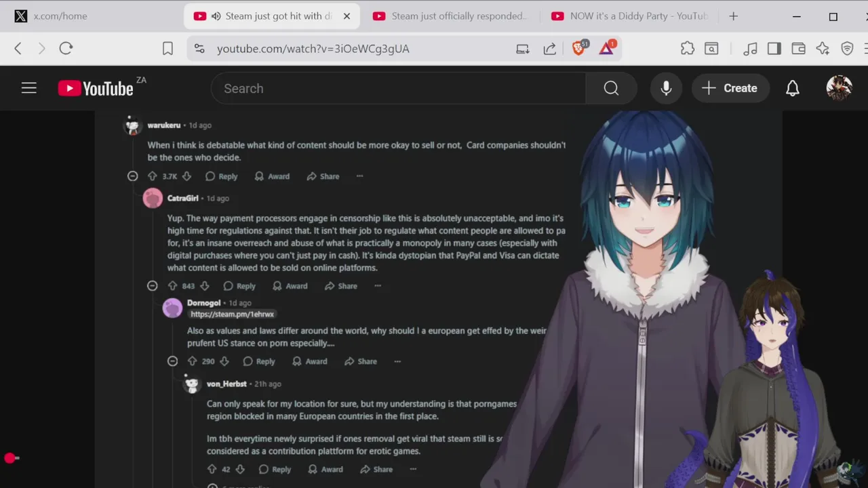Downvote CatraGirl's comment
The height and width of the screenshot is (488, 868).
click(x=205, y=286)
